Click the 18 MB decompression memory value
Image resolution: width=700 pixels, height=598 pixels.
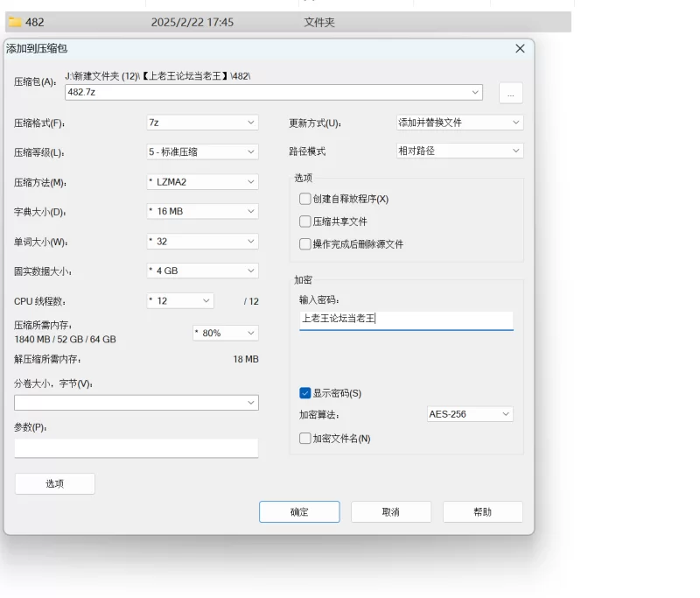tap(246, 359)
